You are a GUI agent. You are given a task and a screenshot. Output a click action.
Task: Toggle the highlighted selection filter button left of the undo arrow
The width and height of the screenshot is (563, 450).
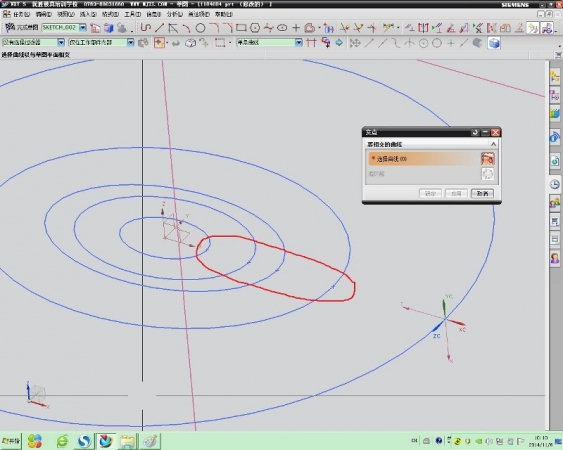pyautogui.click(x=159, y=43)
